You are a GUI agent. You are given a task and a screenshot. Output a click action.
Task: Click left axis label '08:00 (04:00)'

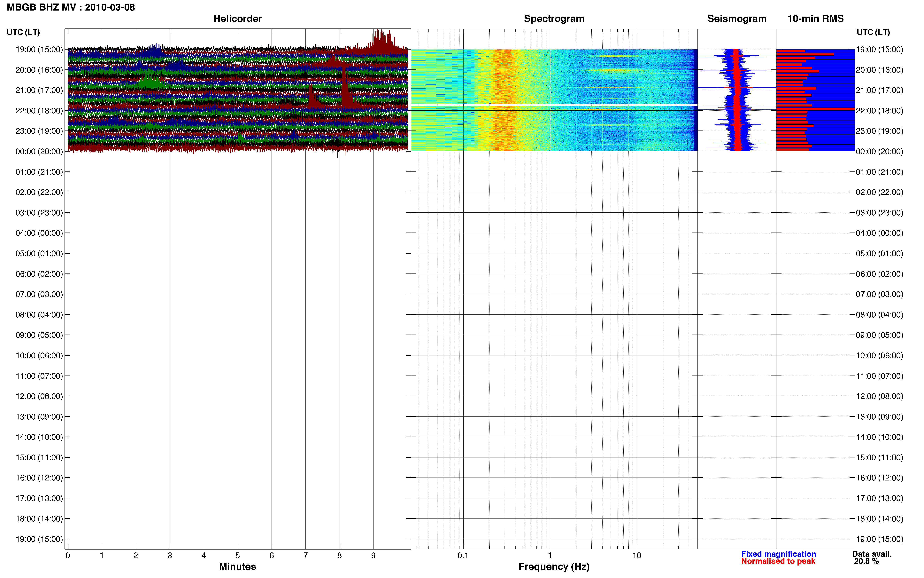point(39,315)
